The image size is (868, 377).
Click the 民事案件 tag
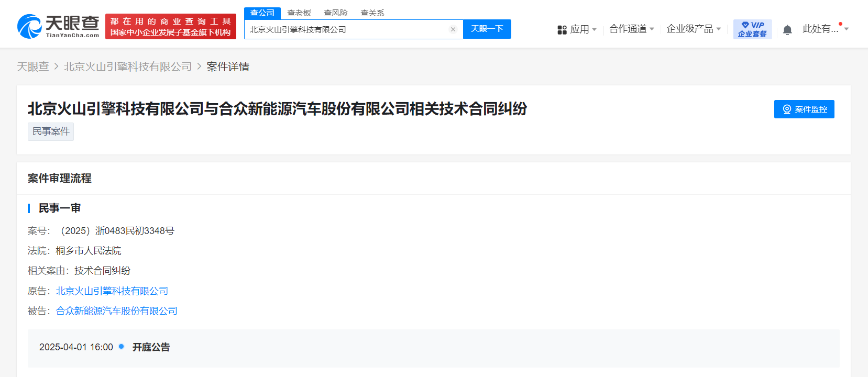point(51,131)
